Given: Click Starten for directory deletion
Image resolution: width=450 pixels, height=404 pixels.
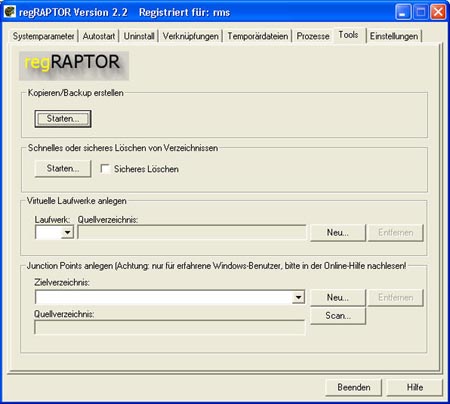Looking at the screenshot, I should point(63,168).
